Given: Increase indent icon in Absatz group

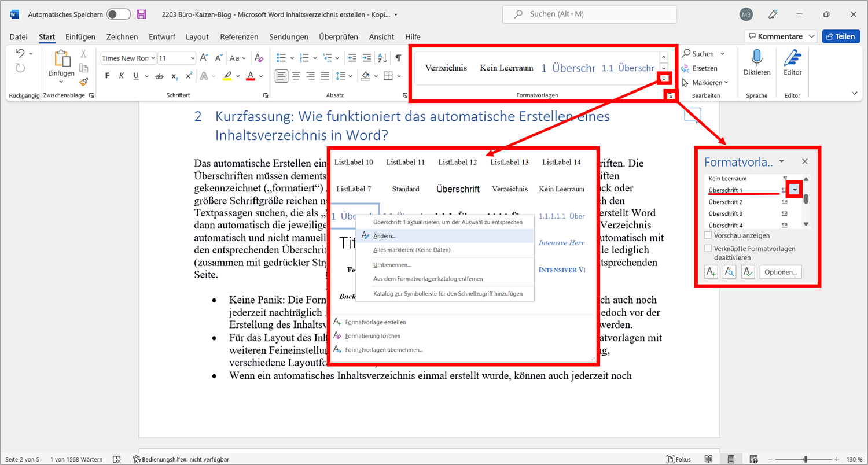Looking at the screenshot, I should [366, 58].
